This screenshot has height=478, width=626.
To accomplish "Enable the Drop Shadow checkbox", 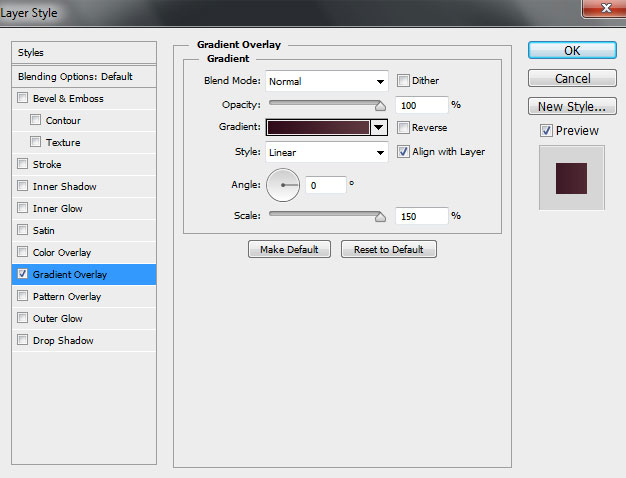I will [23, 340].
